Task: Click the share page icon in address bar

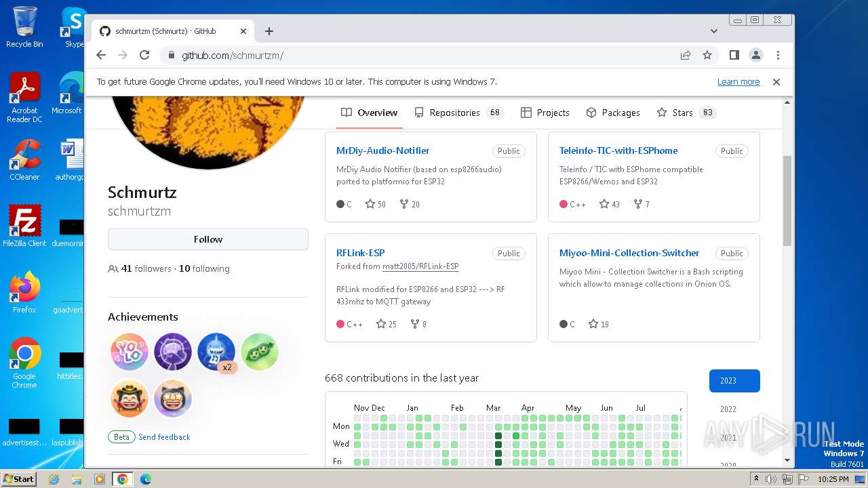Action: coord(686,55)
